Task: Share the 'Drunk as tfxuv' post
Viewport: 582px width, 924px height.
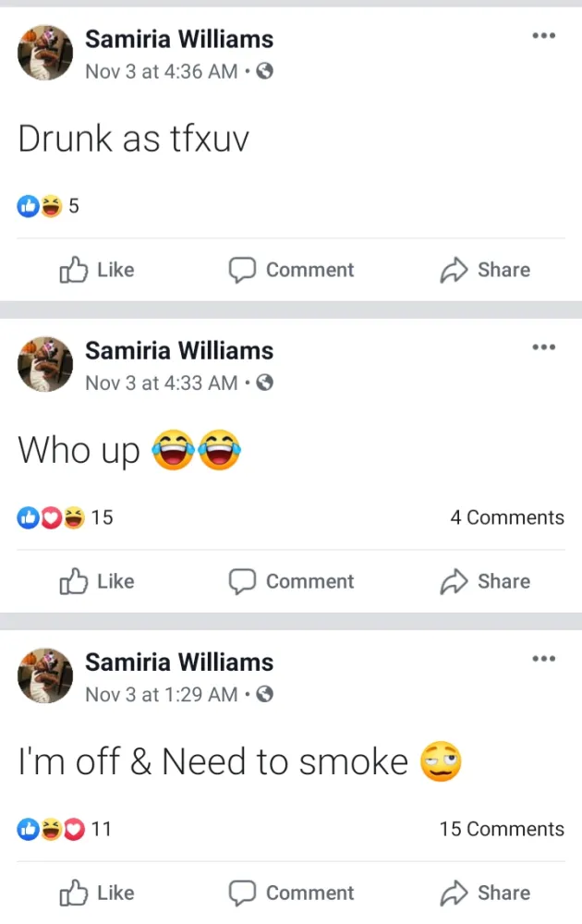Action: coord(484,270)
